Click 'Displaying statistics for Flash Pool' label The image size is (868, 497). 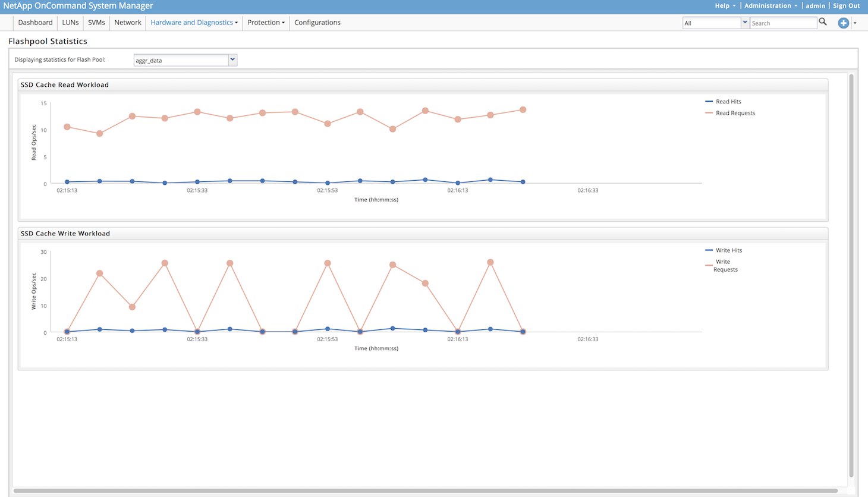[60, 59]
